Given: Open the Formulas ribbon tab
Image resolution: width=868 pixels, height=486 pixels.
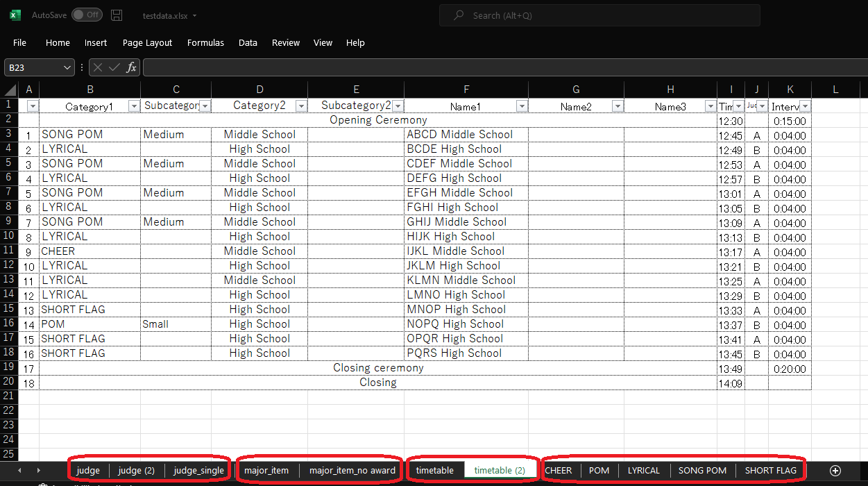Looking at the screenshot, I should [x=205, y=42].
